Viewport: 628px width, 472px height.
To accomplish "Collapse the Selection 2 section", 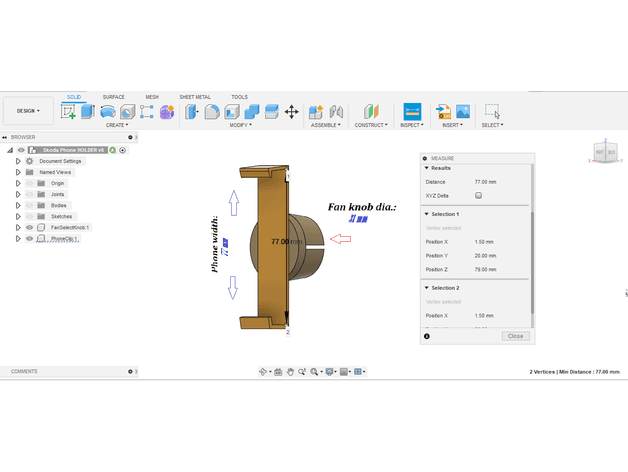I will tap(427, 288).
